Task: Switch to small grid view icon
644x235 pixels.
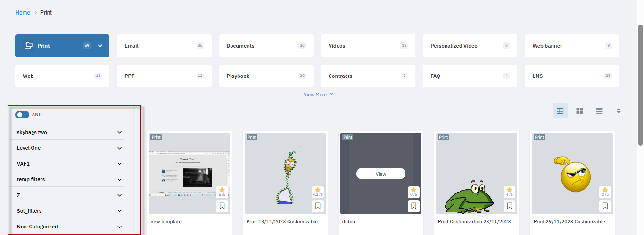Action: coord(560,111)
